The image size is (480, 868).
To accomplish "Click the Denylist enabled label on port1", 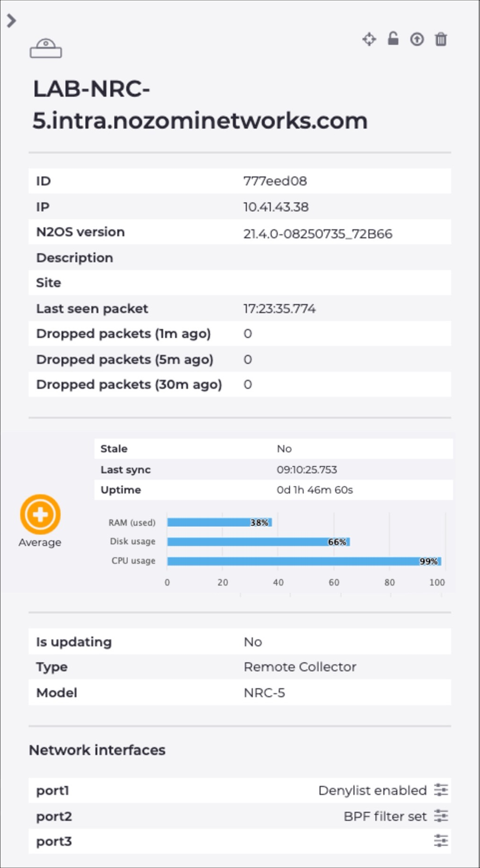I will pos(373,790).
